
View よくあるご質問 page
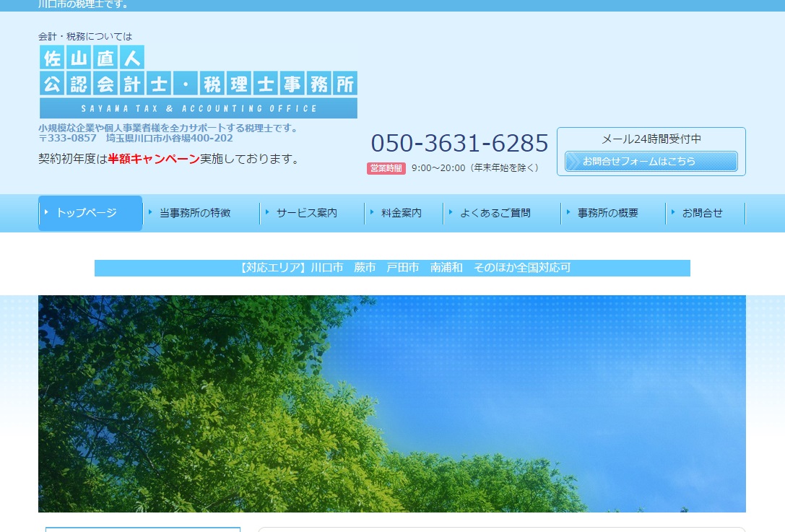pos(495,213)
